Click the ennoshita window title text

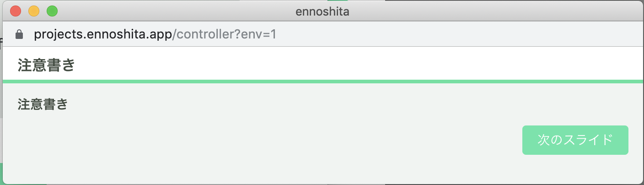pyautogui.click(x=322, y=11)
